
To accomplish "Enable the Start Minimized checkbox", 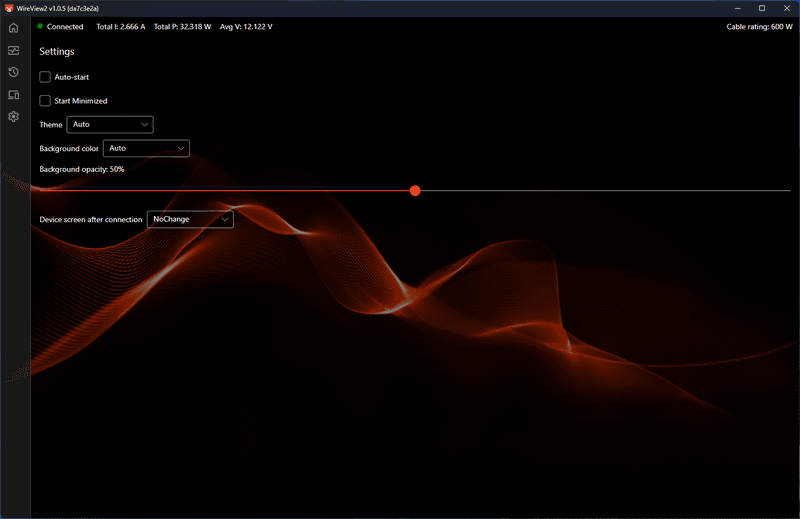I will pyautogui.click(x=45, y=101).
